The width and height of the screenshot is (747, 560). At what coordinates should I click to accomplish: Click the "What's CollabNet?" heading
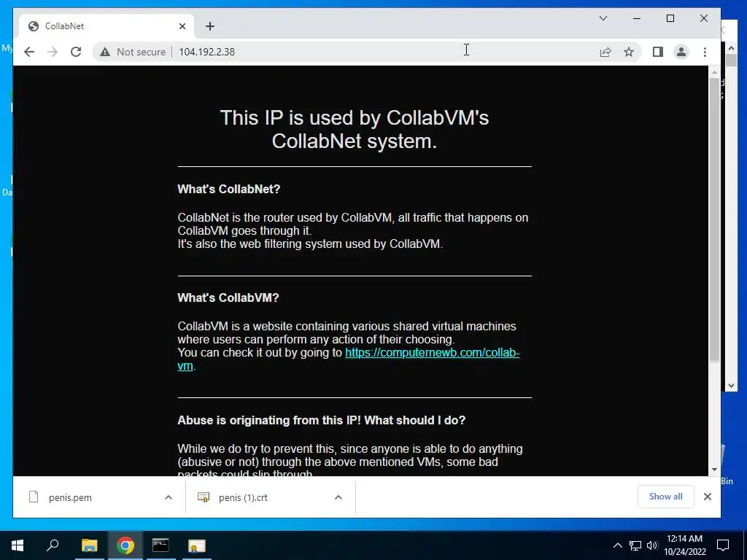coord(228,189)
